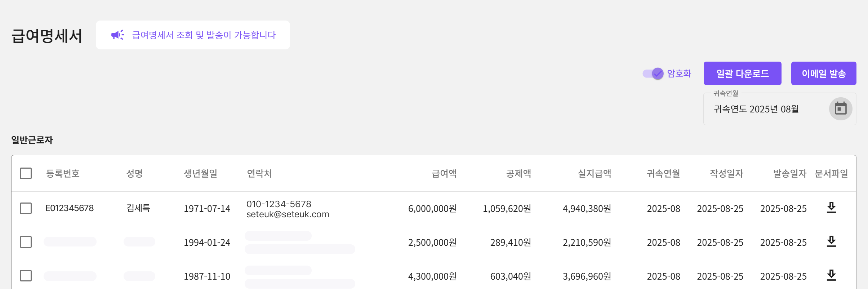This screenshot has height=289, width=868.
Task: Open the 귀속연월 calendar picker
Action: 840,108
